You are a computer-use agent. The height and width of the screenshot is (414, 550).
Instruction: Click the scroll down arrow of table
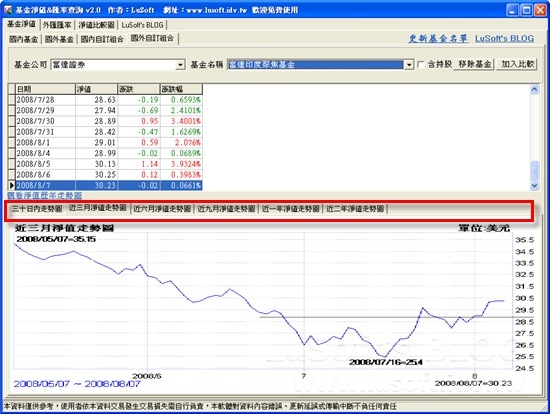tap(534, 186)
